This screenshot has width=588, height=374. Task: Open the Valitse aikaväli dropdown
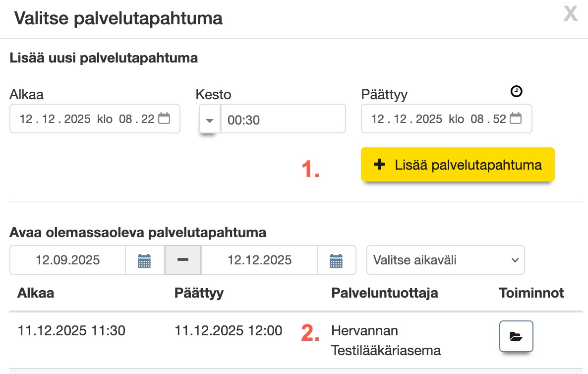[445, 260]
